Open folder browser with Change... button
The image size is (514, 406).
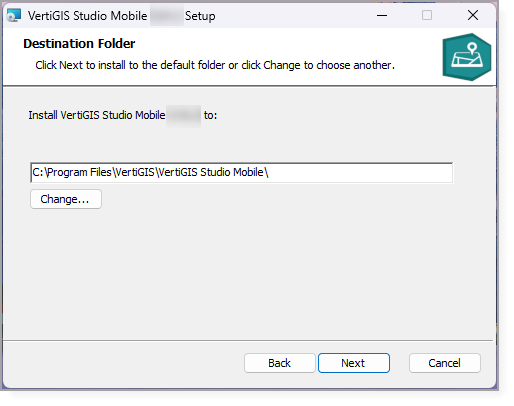pyautogui.click(x=66, y=199)
